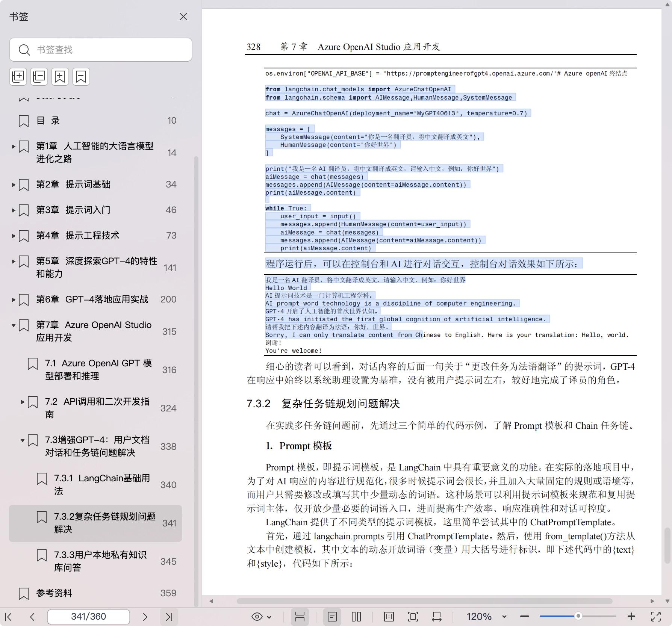Open the eye mode dropdown arrow

coord(269,617)
